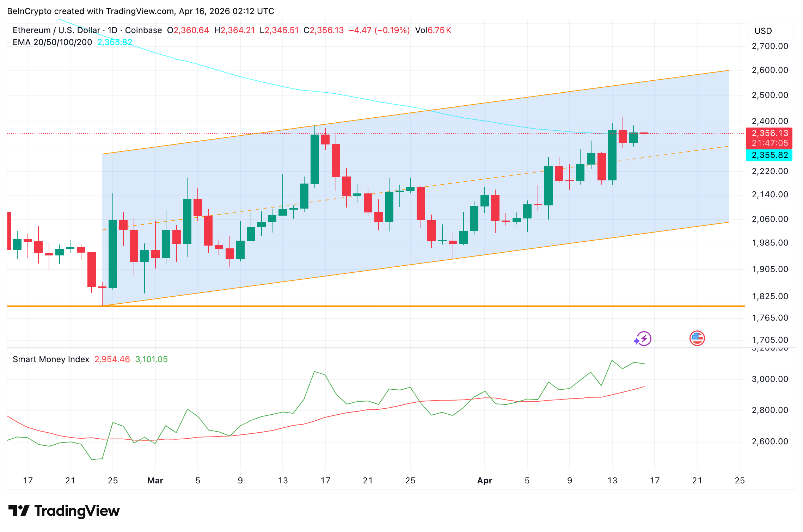
Task: Click the TradingView logo in the bottom corner
Action: click(63, 511)
